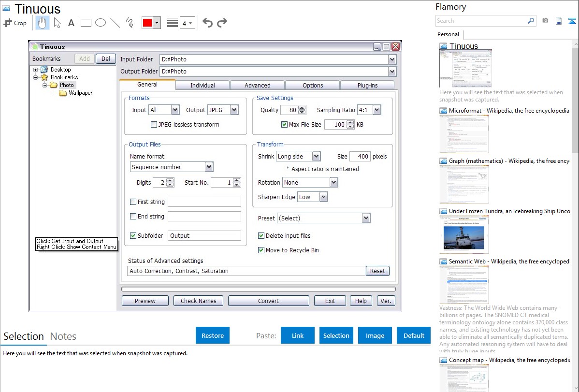Click the red color swatch

coord(147,23)
